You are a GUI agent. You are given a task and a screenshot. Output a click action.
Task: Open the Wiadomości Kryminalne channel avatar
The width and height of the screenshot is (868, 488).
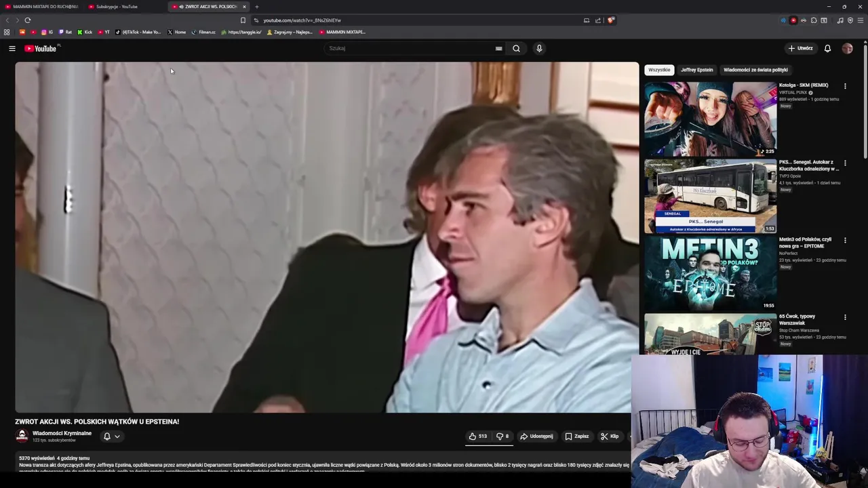coord(22,436)
